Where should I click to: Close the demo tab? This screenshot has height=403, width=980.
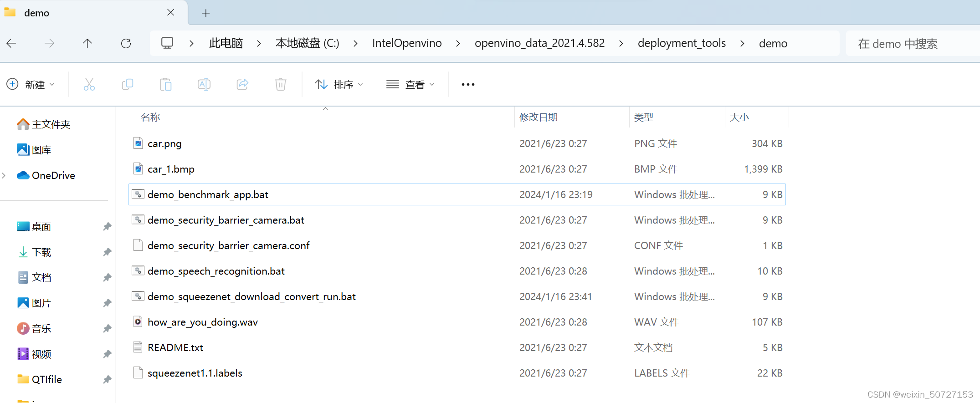(171, 12)
